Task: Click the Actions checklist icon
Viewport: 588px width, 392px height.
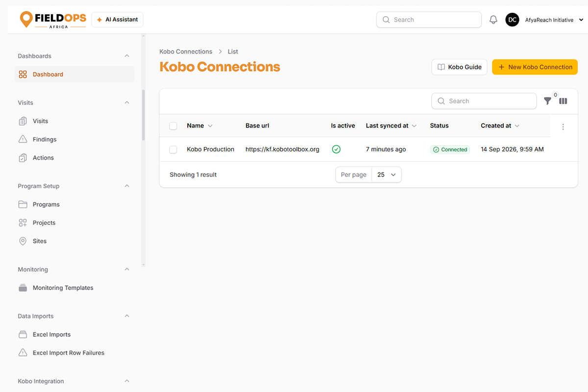Action: click(x=23, y=158)
